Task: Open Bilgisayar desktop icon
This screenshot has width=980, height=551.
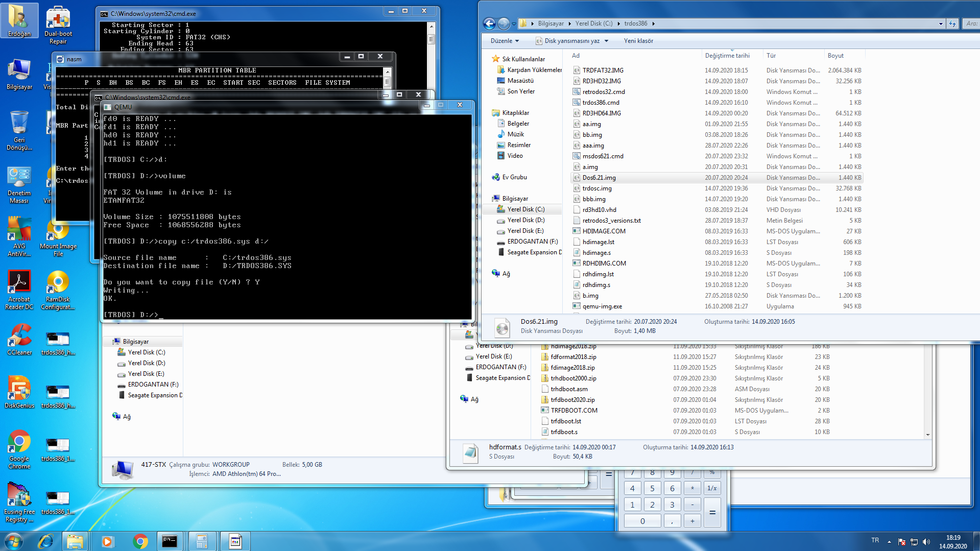Action: click(19, 75)
